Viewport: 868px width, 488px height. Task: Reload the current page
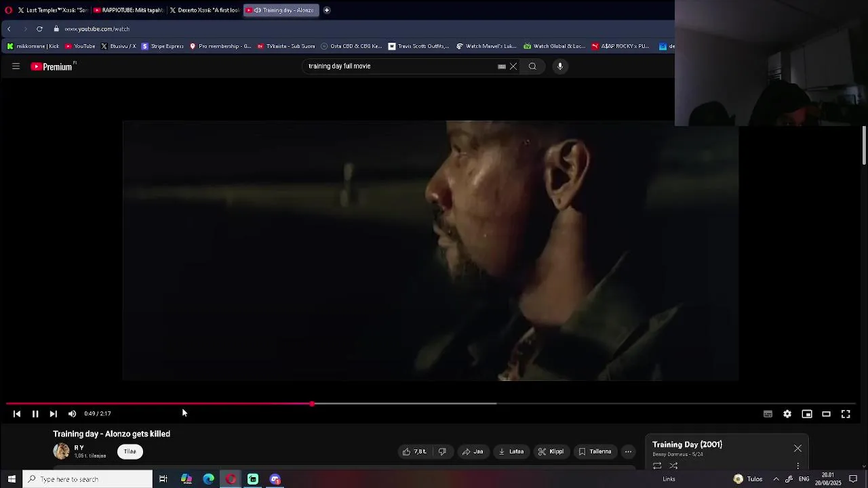click(x=39, y=29)
